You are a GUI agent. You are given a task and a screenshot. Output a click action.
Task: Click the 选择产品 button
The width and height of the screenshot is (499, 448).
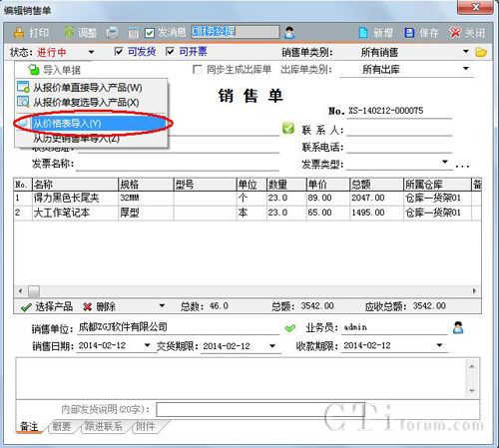click(47, 306)
